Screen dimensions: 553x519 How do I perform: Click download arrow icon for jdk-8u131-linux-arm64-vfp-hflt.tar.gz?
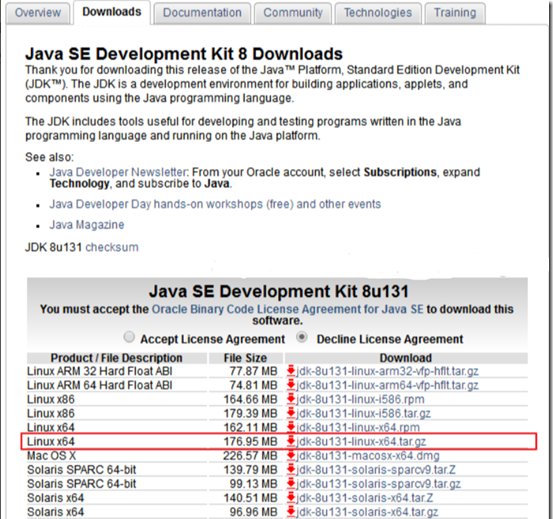tap(291, 385)
